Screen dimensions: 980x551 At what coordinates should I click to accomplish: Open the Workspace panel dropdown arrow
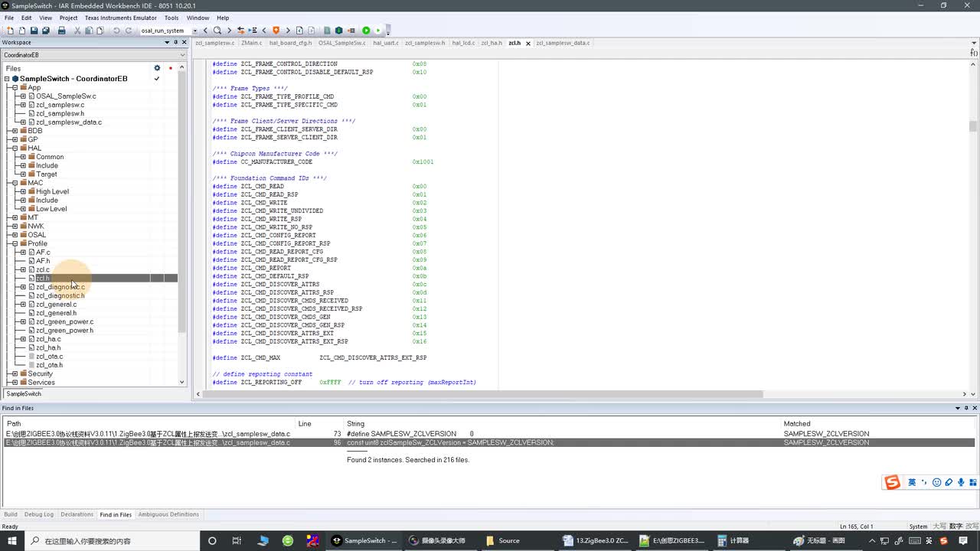(166, 43)
